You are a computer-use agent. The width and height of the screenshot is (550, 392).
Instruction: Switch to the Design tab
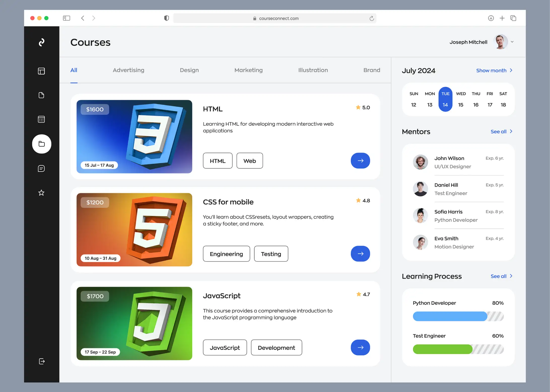(189, 70)
